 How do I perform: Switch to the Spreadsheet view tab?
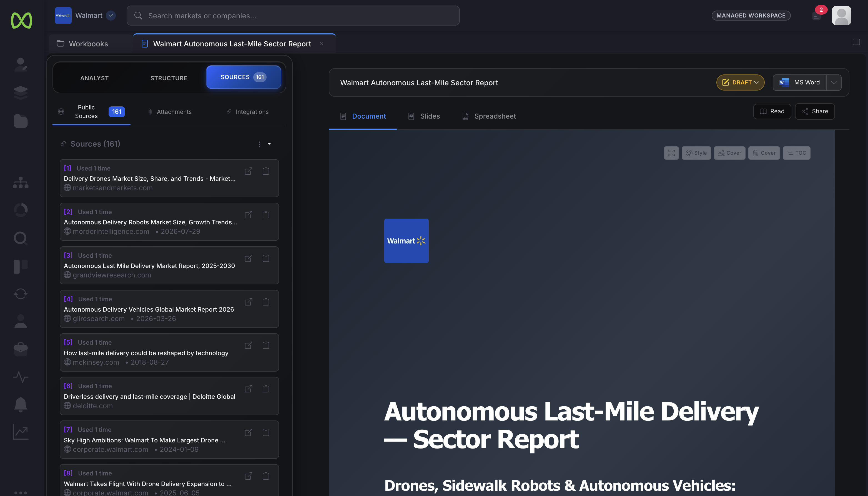[489, 116]
